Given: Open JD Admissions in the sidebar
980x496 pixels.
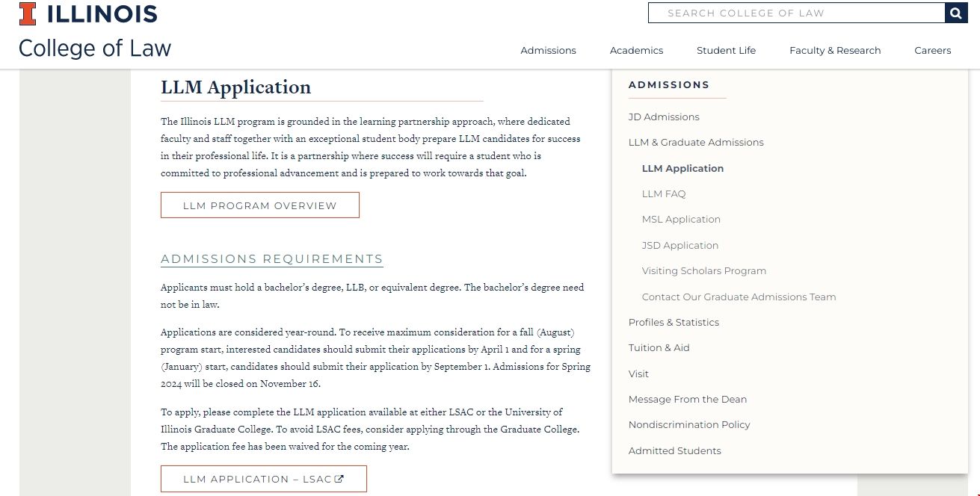Looking at the screenshot, I should click(x=664, y=117).
